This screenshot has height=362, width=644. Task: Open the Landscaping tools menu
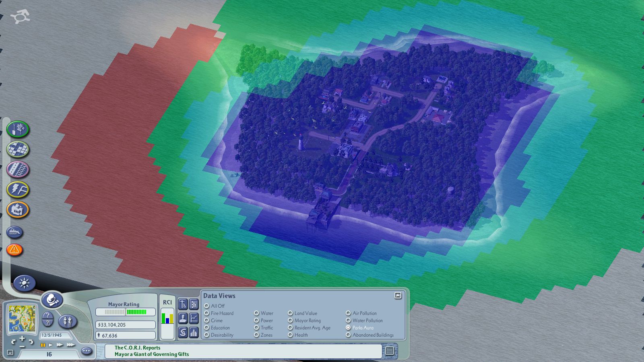[18, 129]
